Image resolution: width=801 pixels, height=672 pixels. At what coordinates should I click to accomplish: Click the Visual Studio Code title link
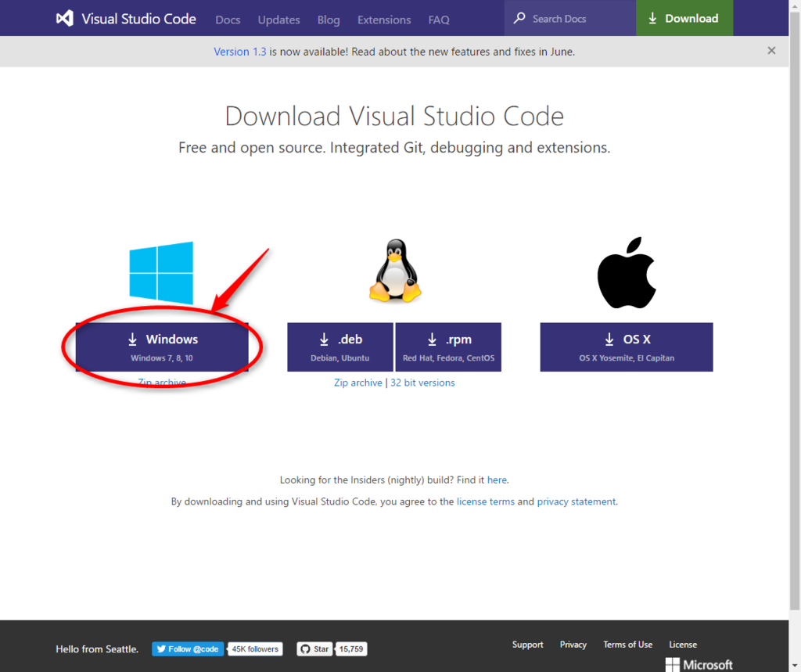(139, 19)
